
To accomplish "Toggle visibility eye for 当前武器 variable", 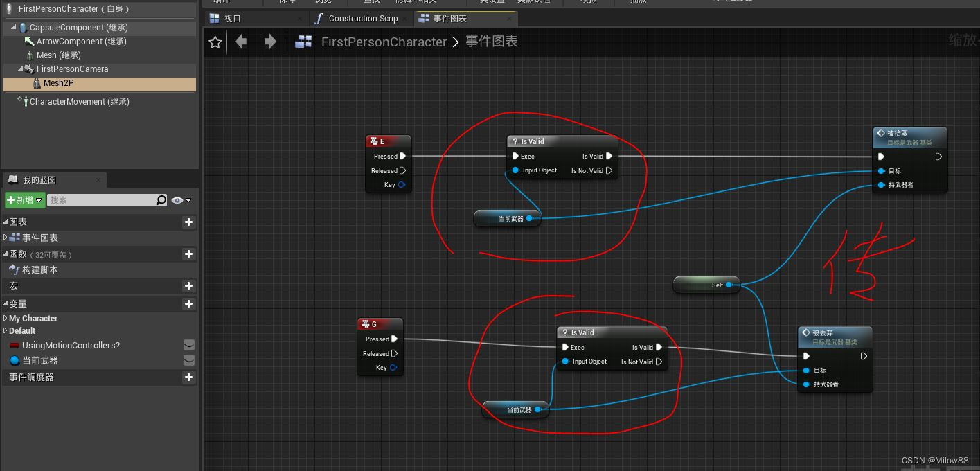I will pos(188,361).
